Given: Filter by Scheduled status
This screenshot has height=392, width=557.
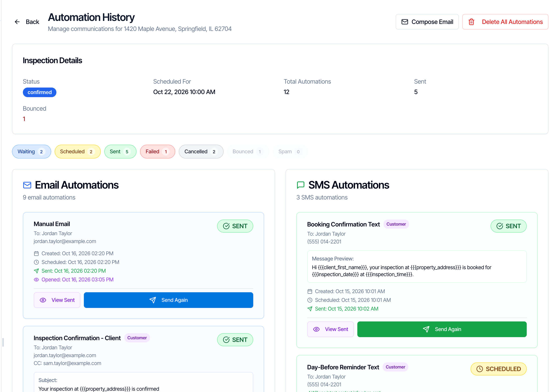Looking at the screenshot, I should click(x=78, y=152).
